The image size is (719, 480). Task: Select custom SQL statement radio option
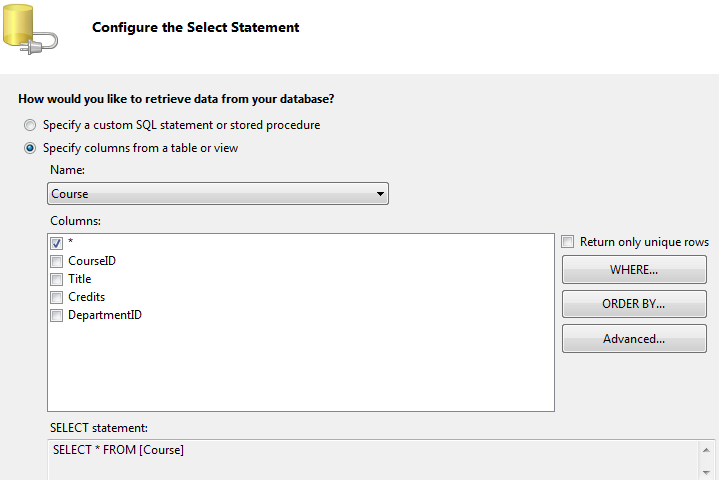click(x=30, y=125)
